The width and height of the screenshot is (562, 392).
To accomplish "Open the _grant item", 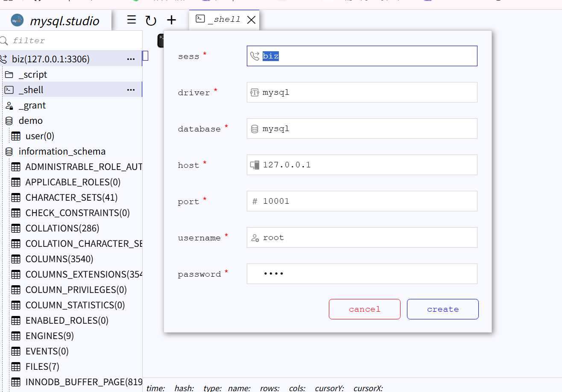I will pyautogui.click(x=32, y=105).
